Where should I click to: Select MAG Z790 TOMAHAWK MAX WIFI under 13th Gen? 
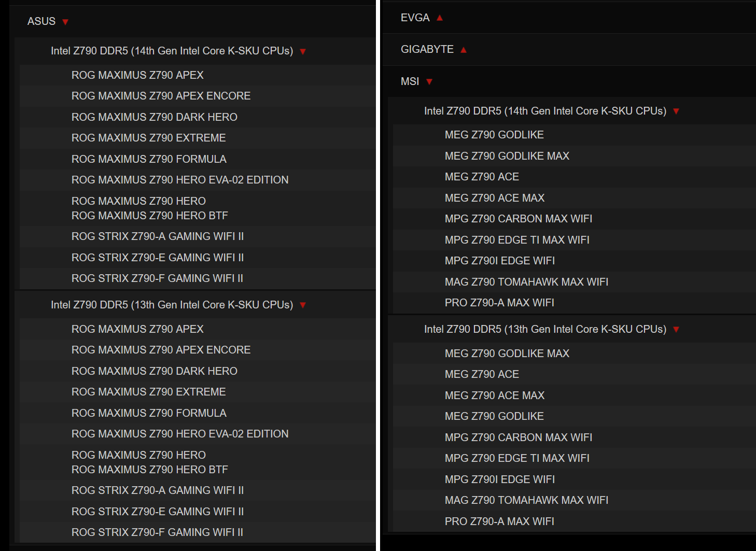[x=526, y=500]
